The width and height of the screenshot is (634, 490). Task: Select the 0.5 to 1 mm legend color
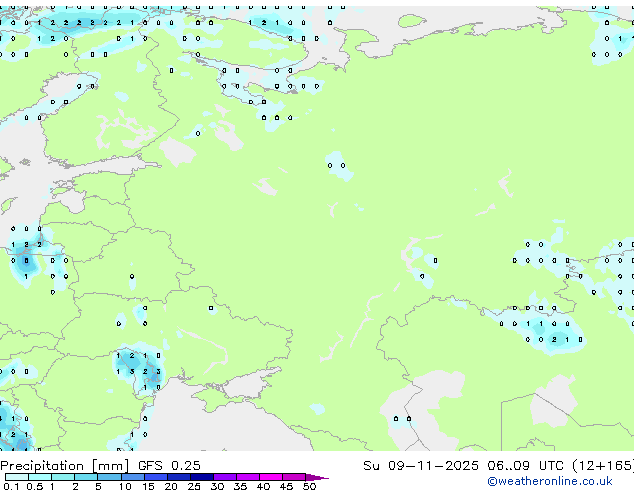click(x=40, y=477)
